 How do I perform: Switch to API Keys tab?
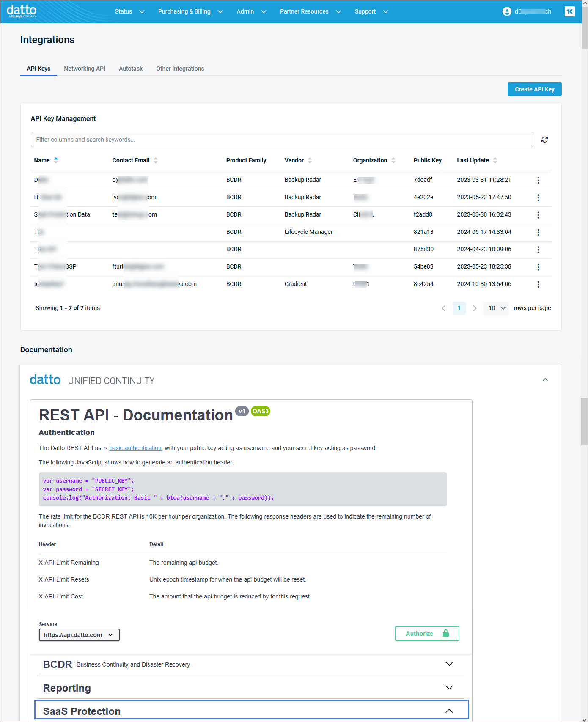(x=38, y=69)
